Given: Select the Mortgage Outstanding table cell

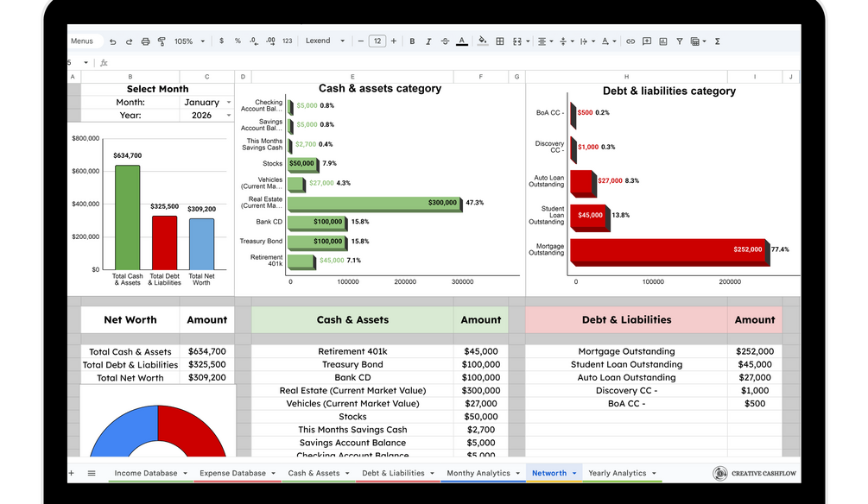Looking at the screenshot, I should point(626,351).
